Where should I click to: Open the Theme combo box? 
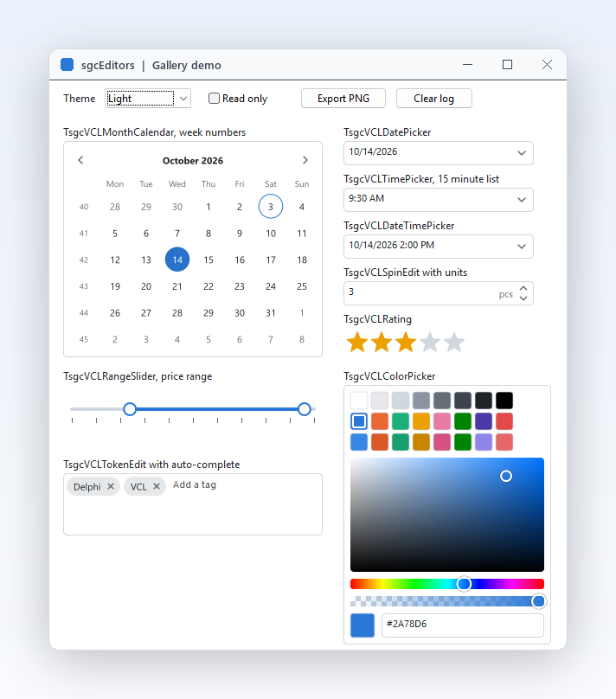pyautogui.click(x=148, y=98)
